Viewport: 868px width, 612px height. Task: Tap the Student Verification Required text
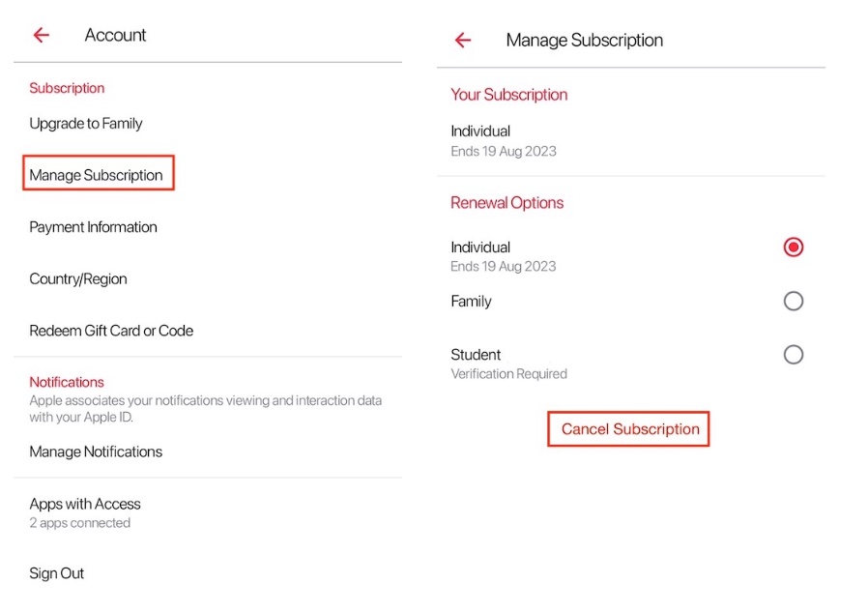[x=508, y=373]
